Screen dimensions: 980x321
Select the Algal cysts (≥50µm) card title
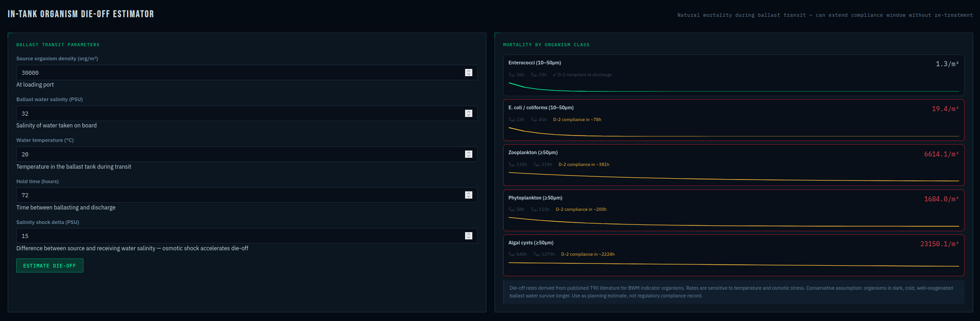(531, 243)
